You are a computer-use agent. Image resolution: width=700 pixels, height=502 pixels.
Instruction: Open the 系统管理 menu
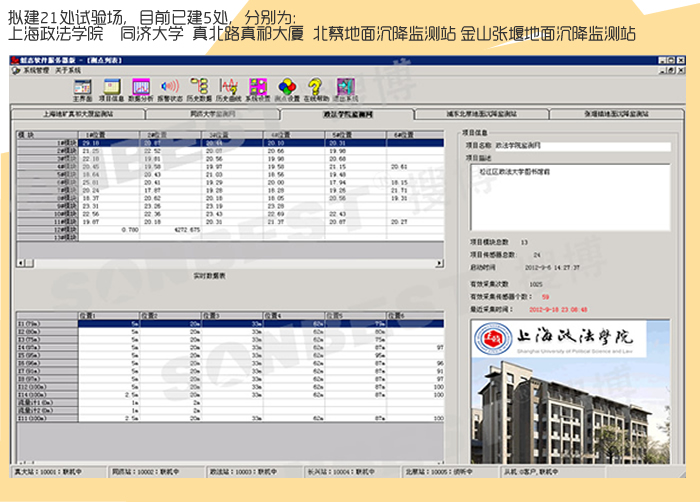37,71
